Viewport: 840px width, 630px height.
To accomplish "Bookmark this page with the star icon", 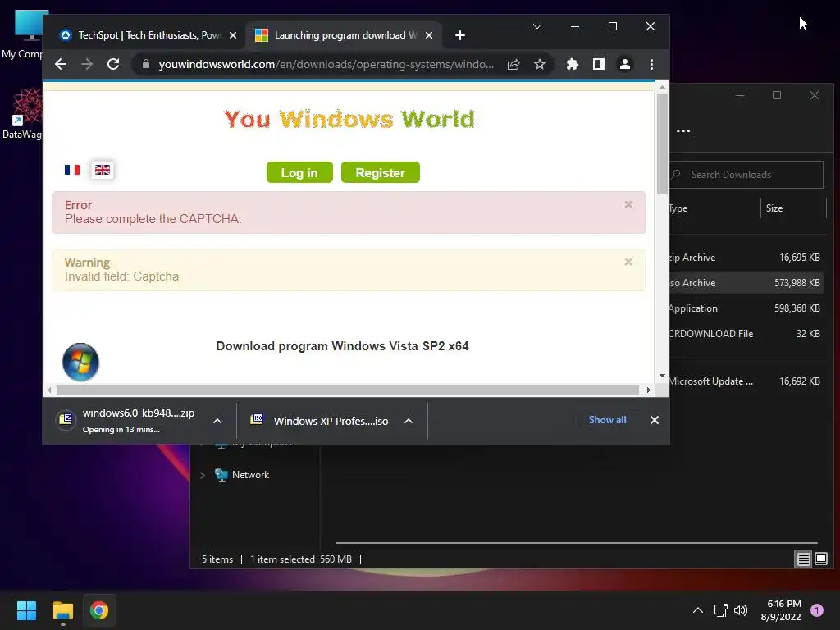I will tap(540, 64).
